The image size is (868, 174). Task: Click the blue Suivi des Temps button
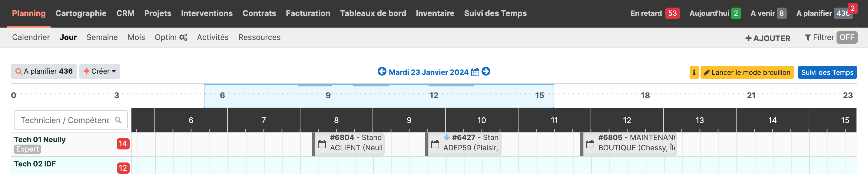[827, 72]
